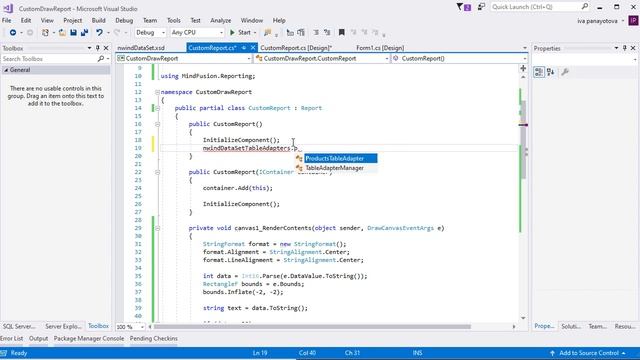Close the Properties panel
The image size is (640, 360).
pyautogui.click(x=633, y=48)
